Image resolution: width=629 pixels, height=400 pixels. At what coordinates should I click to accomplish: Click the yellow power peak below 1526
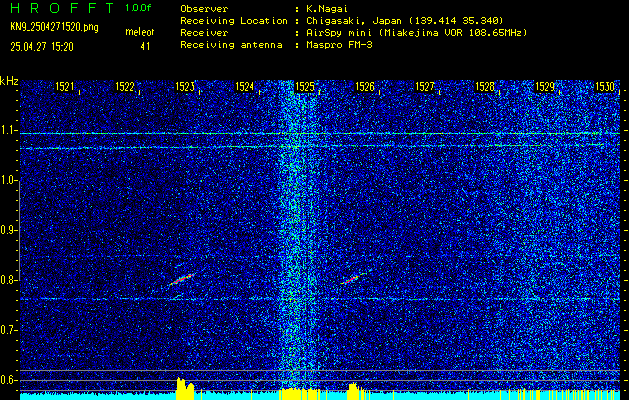tap(353, 391)
